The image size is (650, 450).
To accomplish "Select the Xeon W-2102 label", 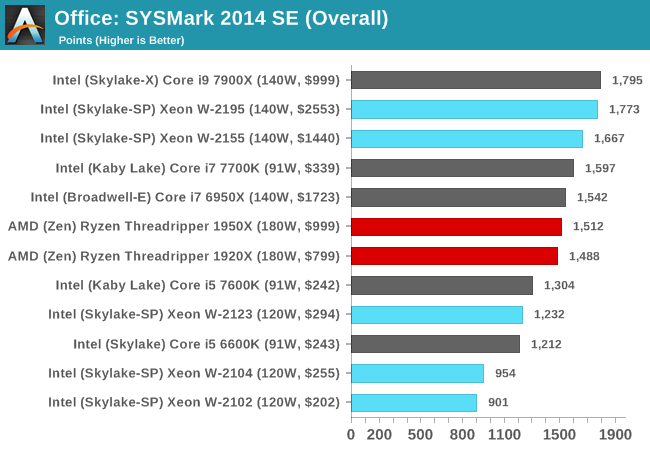I will (194, 402).
